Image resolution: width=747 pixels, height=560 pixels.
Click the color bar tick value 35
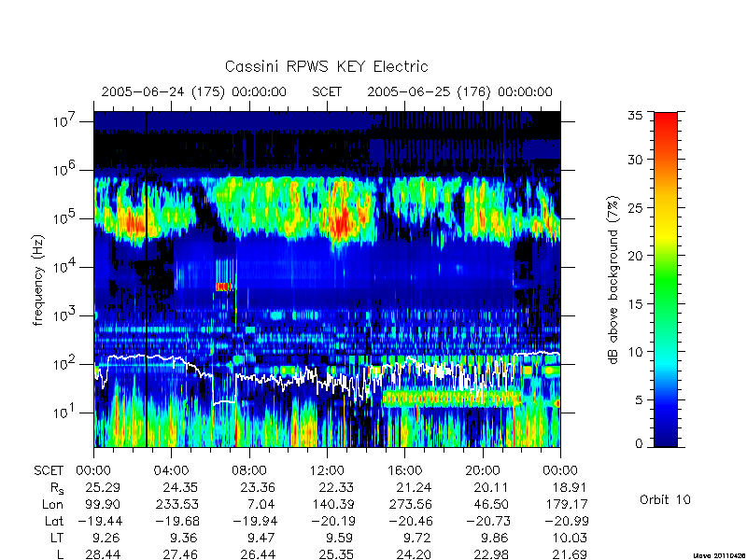[636, 115]
